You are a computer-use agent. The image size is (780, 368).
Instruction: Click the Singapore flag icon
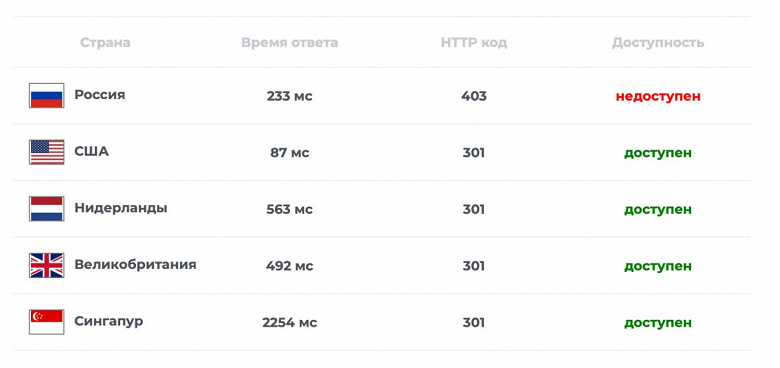pyautogui.click(x=46, y=322)
